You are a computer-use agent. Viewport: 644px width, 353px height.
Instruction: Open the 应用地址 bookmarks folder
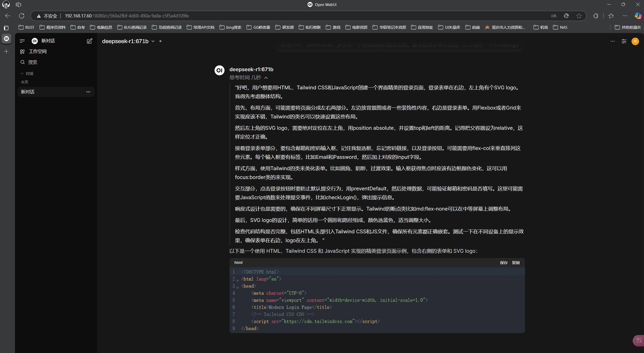click(422, 27)
